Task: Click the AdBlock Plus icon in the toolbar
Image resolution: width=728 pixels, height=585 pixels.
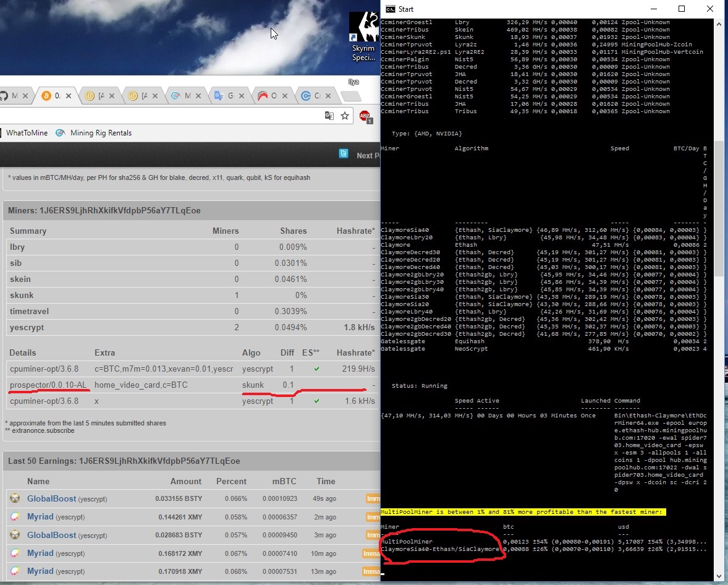Action: tap(364, 116)
